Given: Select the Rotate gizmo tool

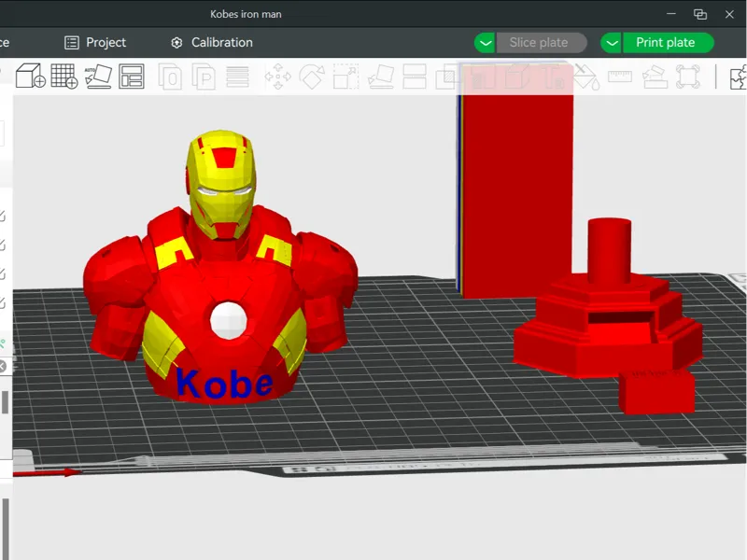Looking at the screenshot, I should click(x=312, y=77).
